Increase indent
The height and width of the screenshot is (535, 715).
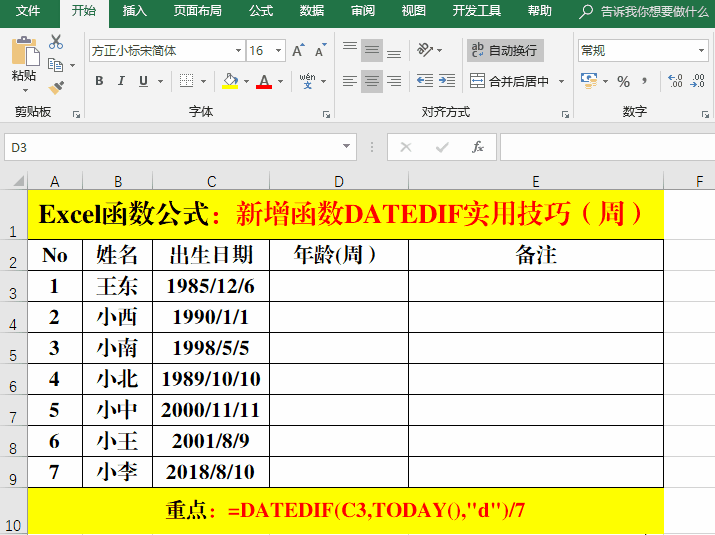pos(447,81)
